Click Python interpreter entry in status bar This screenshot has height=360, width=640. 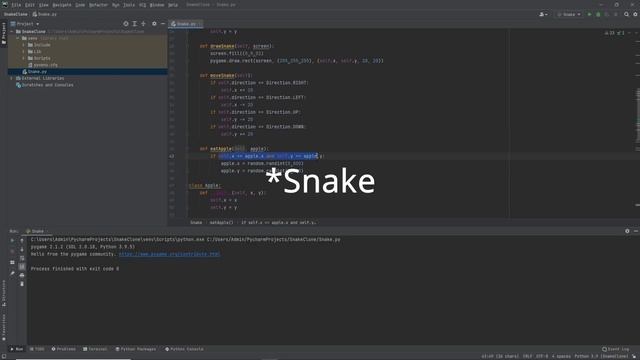601,356
